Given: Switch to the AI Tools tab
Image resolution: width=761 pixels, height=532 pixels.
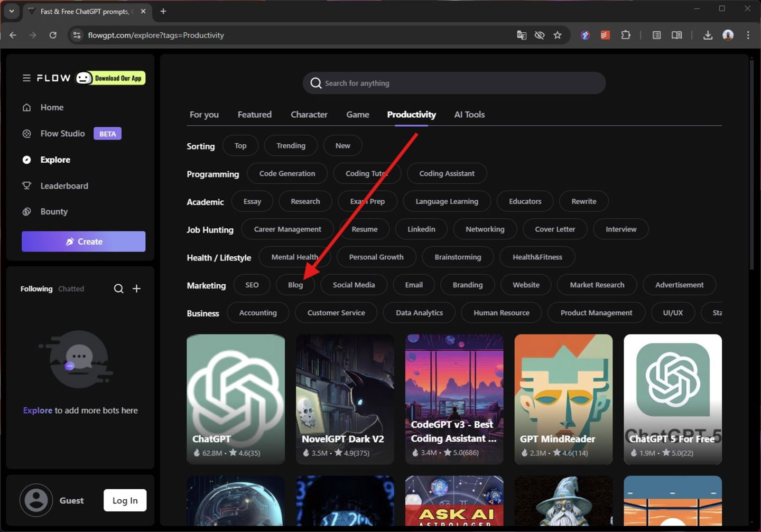Looking at the screenshot, I should tap(469, 115).
